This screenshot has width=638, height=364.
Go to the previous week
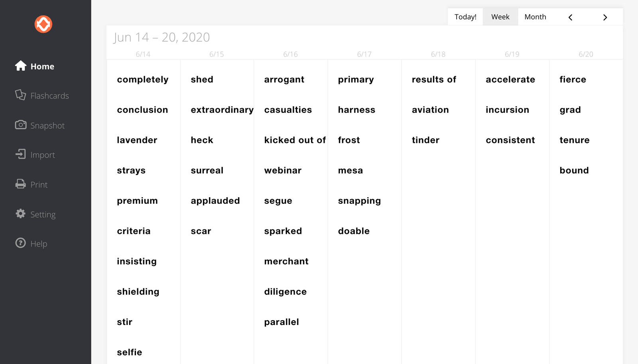pyautogui.click(x=570, y=17)
